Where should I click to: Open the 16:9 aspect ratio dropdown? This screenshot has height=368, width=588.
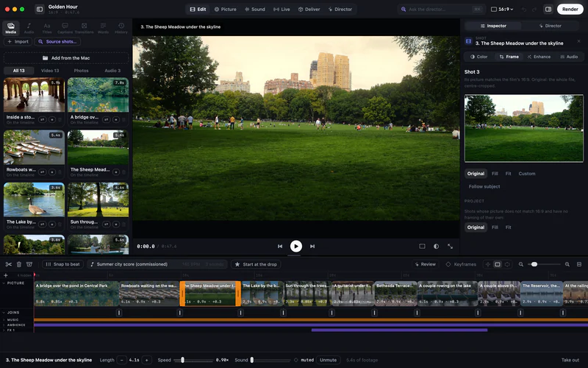[x=502, y=9]
